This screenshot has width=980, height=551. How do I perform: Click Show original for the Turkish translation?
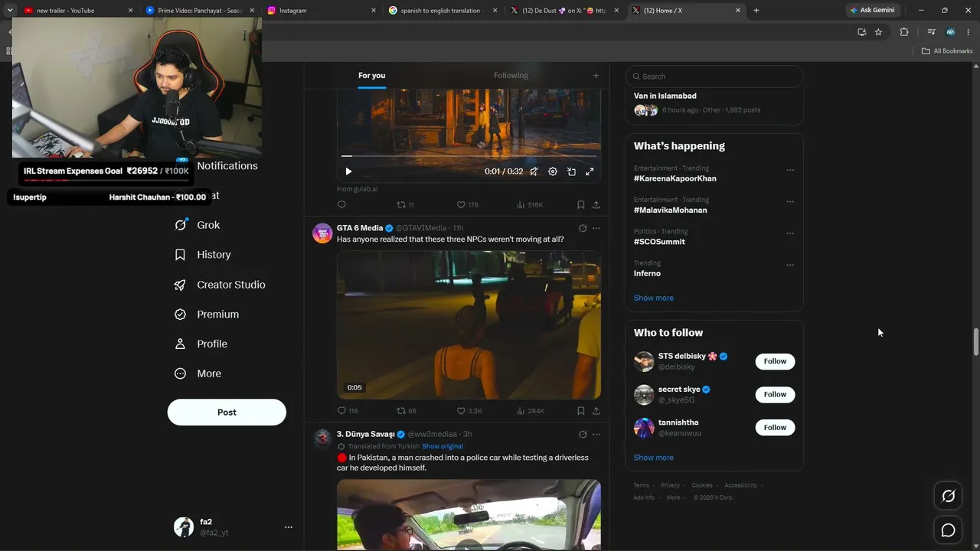(x=443, y=446)
